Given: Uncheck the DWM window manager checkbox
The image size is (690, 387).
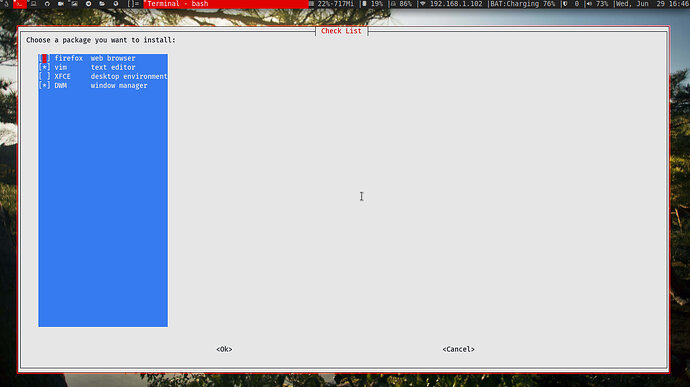Looking at the screenshot, I should [x=44, y=85].
